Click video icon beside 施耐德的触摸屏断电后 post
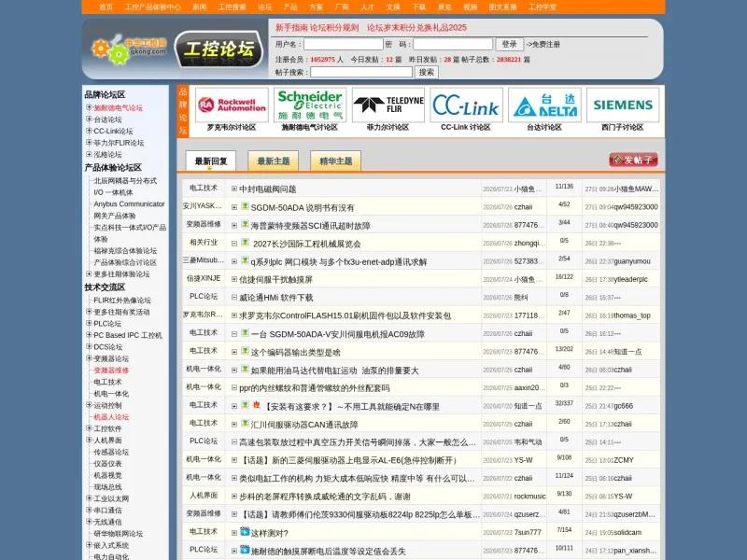This screenshot has height=560, width=747. coord(245,550)
